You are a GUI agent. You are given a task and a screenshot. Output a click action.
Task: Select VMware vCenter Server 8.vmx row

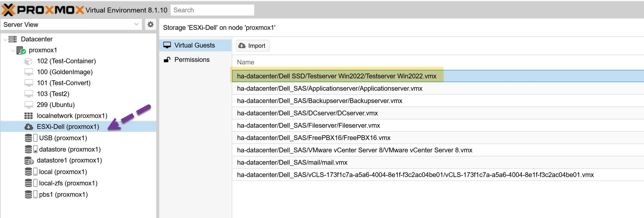click(438, 150)
